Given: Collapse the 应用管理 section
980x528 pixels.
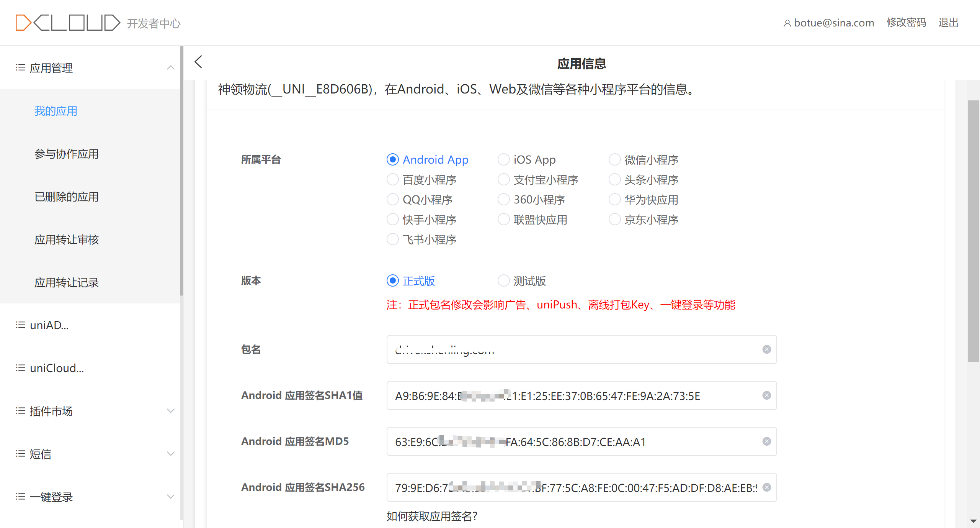Looking at the screenshot, I should tap(171, 68).
